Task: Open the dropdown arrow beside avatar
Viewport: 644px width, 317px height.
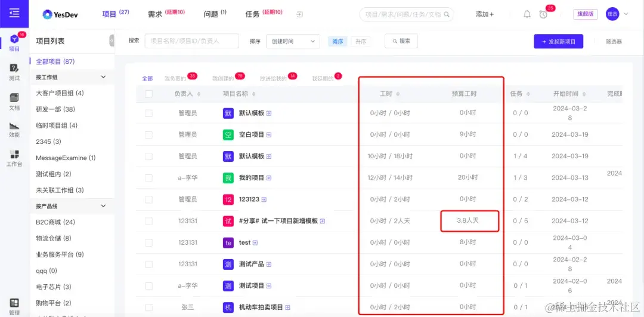Action: click(626, 14)
